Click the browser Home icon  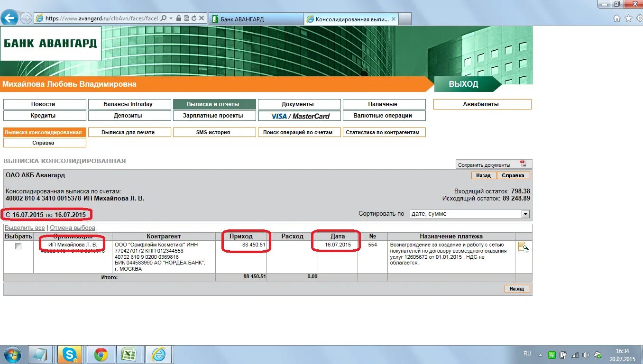[x=617, y=18]
